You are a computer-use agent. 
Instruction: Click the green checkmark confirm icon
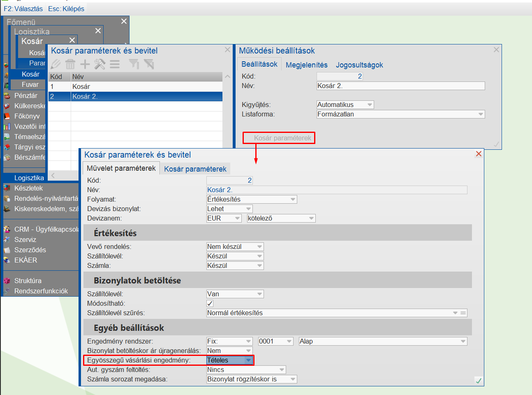pos(478,381)
